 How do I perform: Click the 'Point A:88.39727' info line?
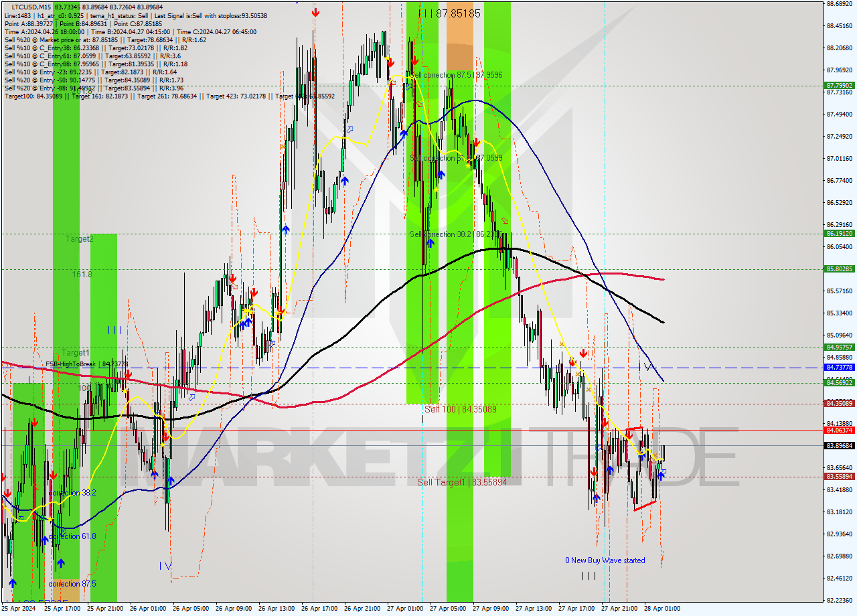pyautogui.click(x=83, y=23)
